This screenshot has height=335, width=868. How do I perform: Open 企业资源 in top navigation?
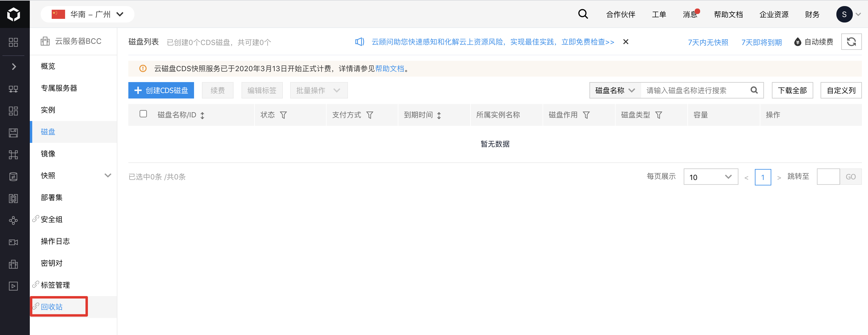pos(774,15)
